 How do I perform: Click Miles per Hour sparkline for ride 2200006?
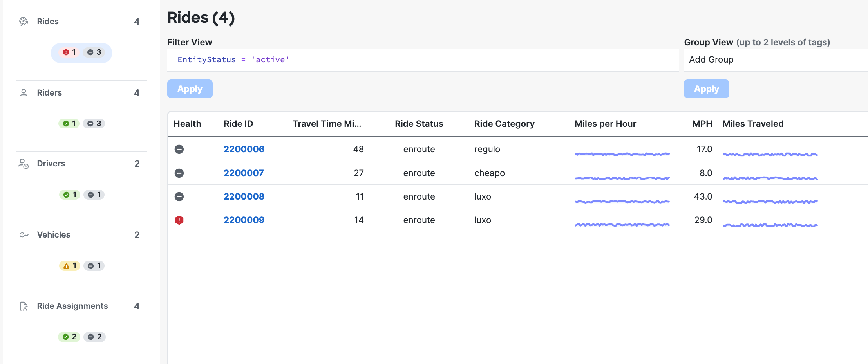(622, 154)
